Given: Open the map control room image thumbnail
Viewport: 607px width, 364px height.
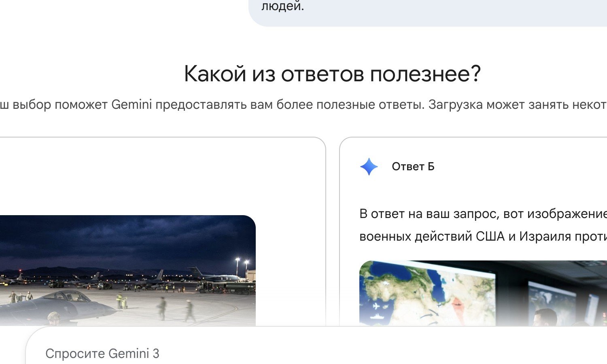Looking at the screenshot, I should point(483,293).
